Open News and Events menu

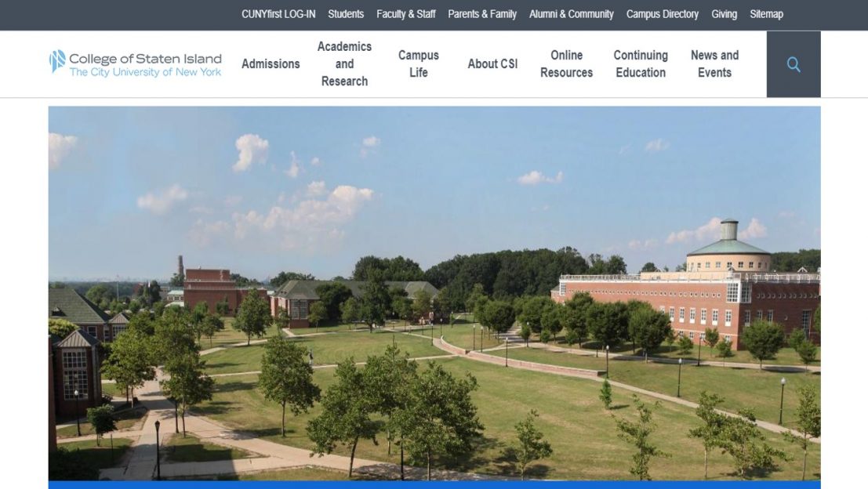click(x=714, y=64)
